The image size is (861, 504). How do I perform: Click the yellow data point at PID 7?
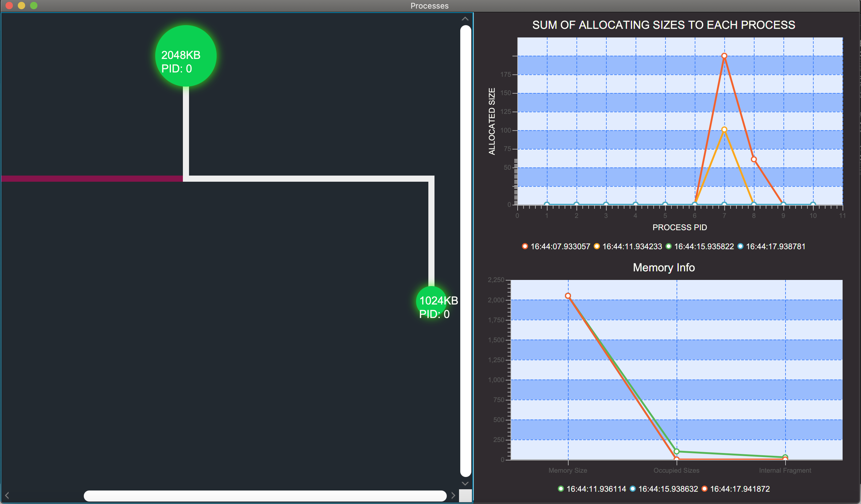tap(724, 130)
